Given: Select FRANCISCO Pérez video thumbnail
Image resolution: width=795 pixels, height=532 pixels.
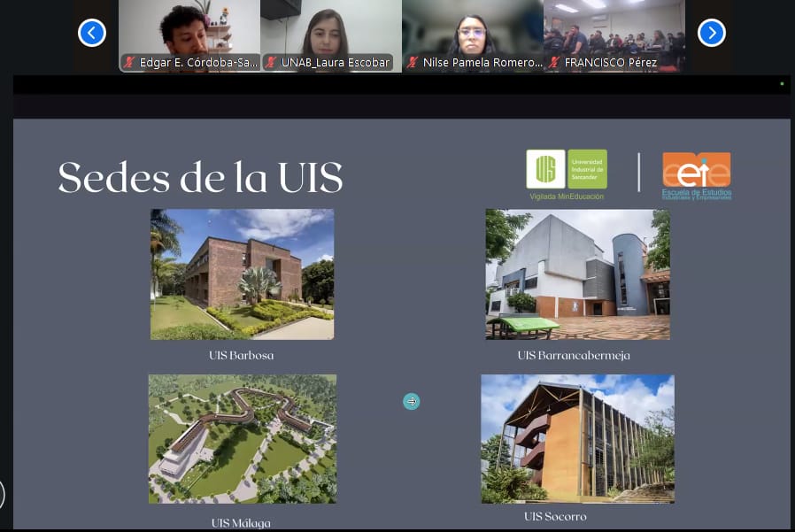Looking at the screenshot, I should (614, 36).
